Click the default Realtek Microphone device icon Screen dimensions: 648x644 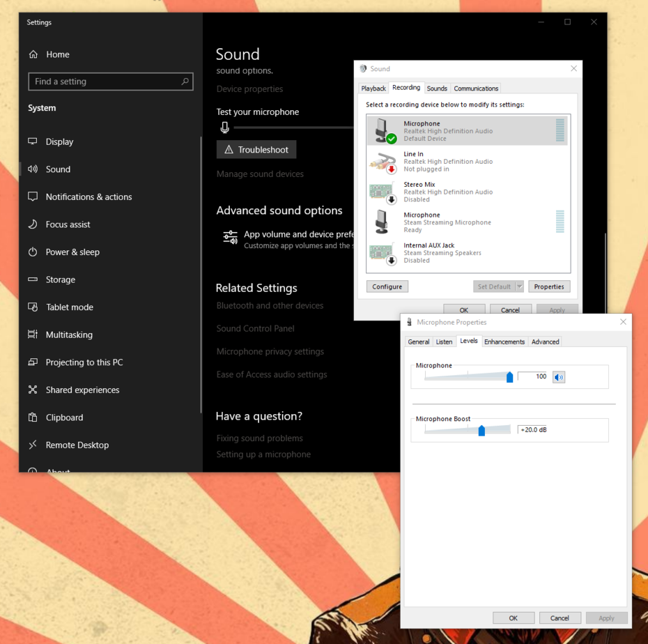[x=385, y=131]
